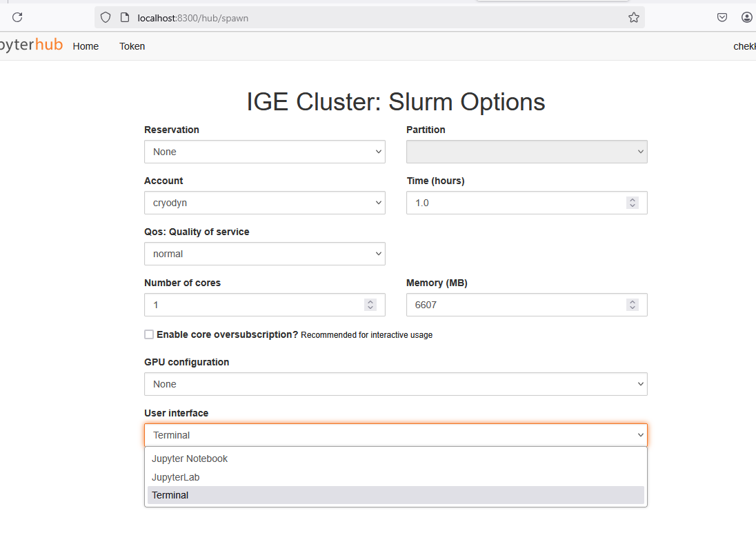Click the Time (hours) spinner arrows
756x544 pixels.
point(632,203)
